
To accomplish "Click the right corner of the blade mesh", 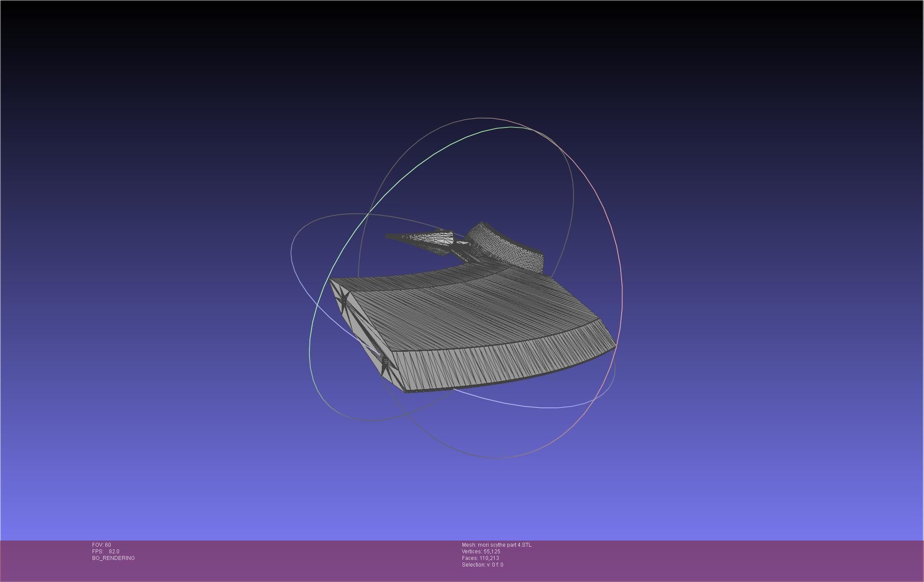I will coord(614,345).
